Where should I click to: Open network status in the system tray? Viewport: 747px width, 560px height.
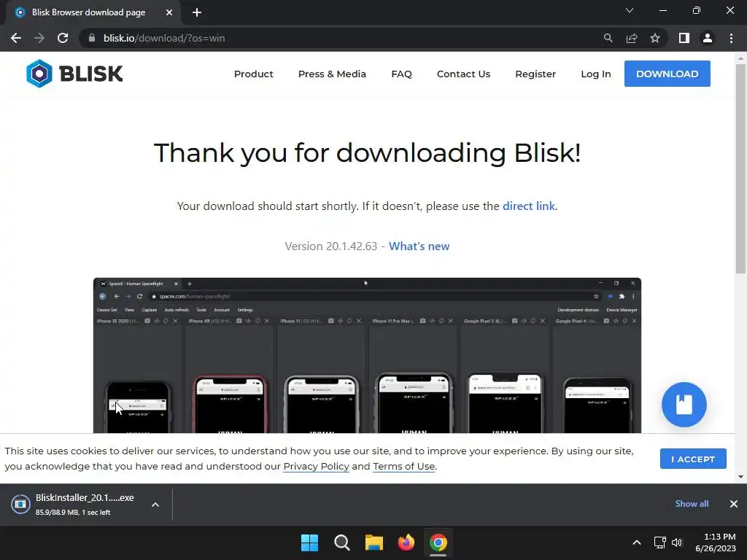click(x=659, y=542)
